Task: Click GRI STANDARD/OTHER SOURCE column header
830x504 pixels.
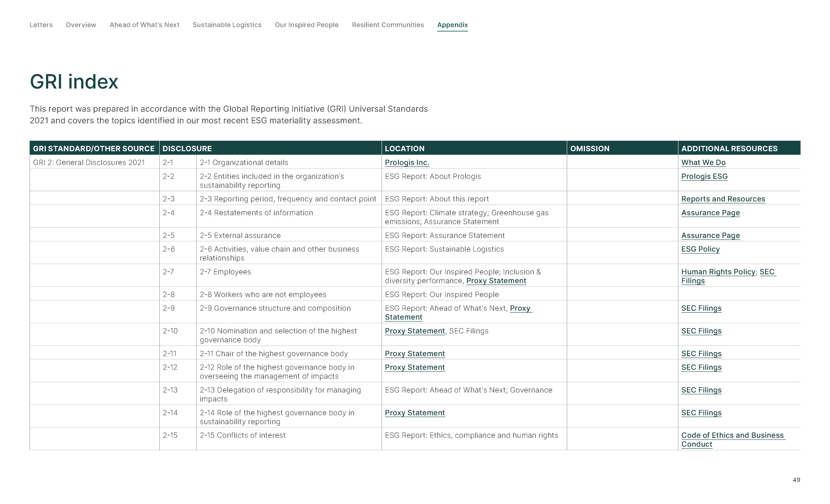Action: tap(94, 149)
